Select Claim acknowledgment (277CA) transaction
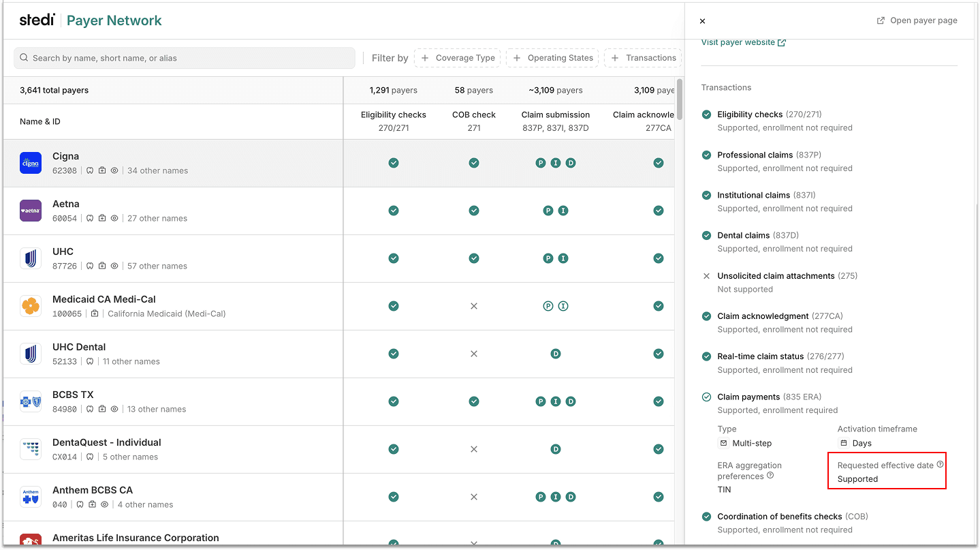This screenshot has height=550, width=980. tap(780, 316)
